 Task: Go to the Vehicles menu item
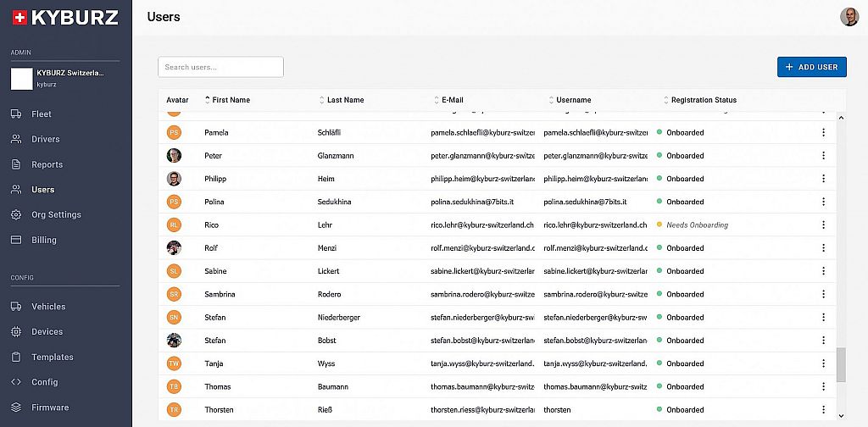[48, 307]
